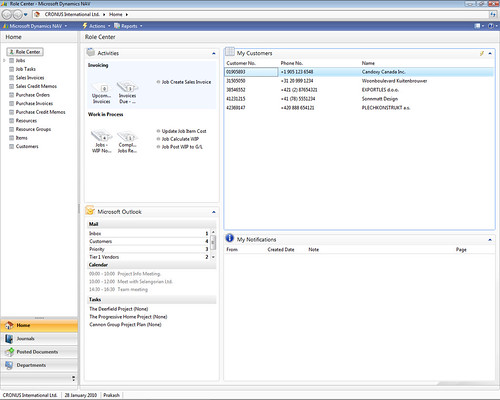The height and width of the screenshot is (400, 500).
Task: Click CRONUS International Ltd. in address bar
Action: click(72, 14)
